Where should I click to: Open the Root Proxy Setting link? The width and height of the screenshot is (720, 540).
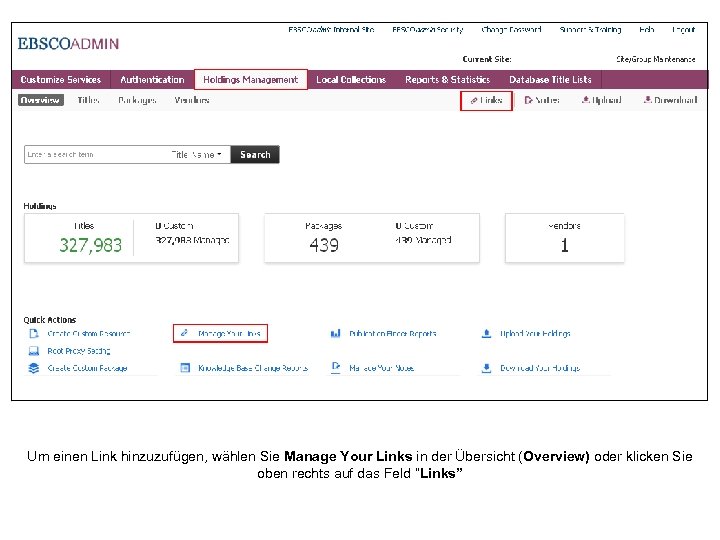[x=79, y=351]
